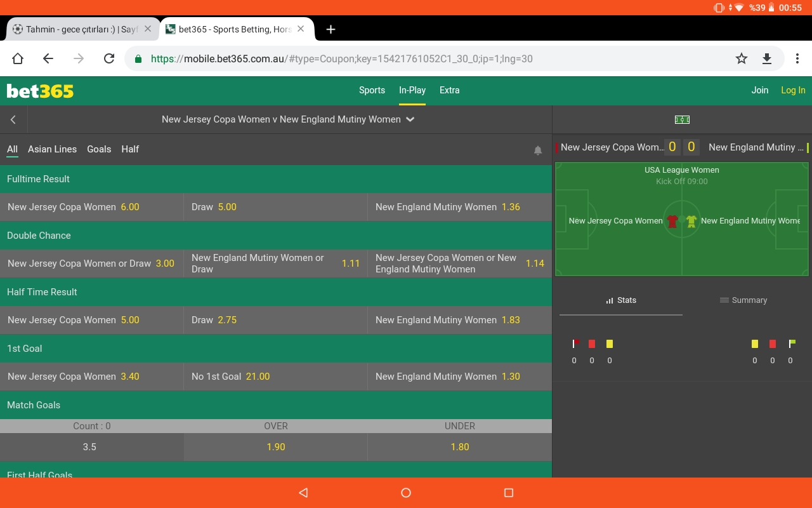Viewport: 812px width, 508px height.
Task: Click the right team red card icon
Action: (773, 344)
